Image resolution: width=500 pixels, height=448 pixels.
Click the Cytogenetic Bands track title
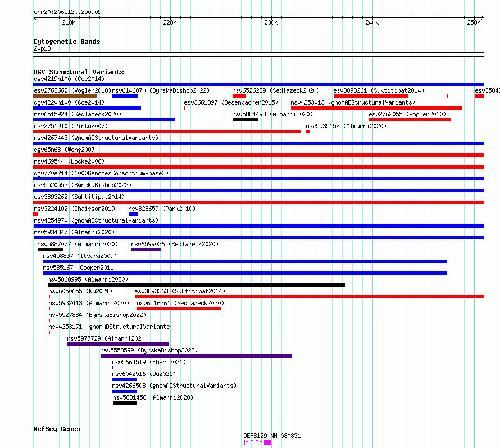point(67,42)
